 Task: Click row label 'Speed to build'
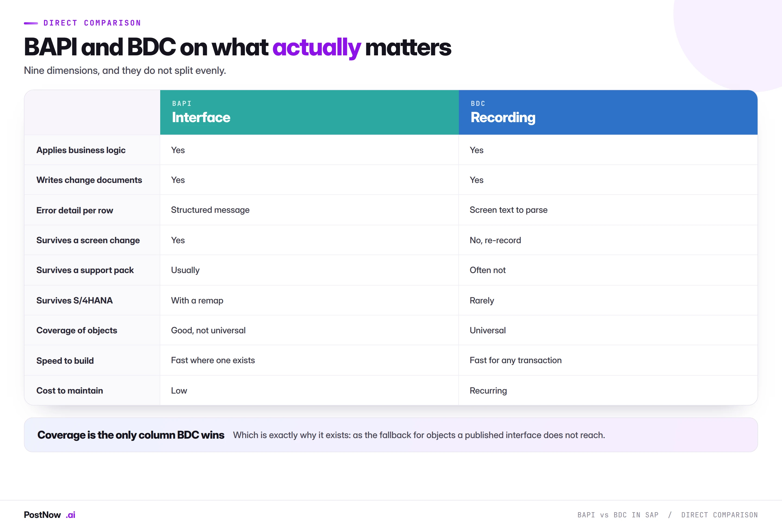[x=65, y=360]
